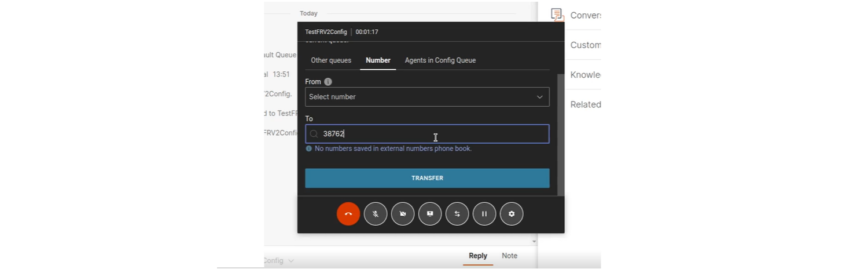
Task: Hang up the call with red button
Action: (348, 214)
